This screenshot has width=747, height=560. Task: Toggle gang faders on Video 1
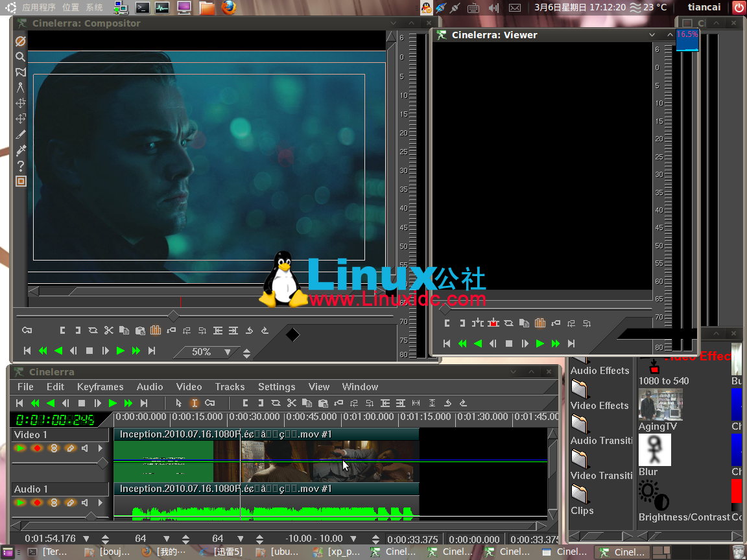click(x=54, y=448)
